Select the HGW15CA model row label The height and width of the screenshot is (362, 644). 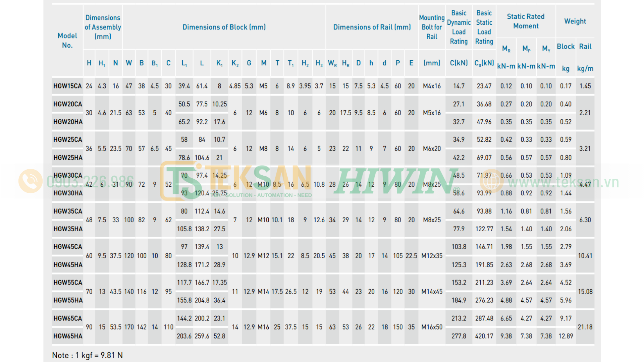[x=67, y=86]
